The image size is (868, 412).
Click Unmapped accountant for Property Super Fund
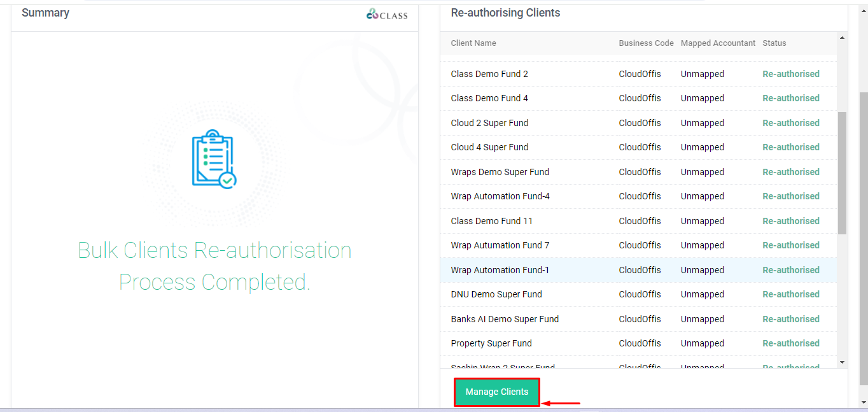tap(703, 343)
